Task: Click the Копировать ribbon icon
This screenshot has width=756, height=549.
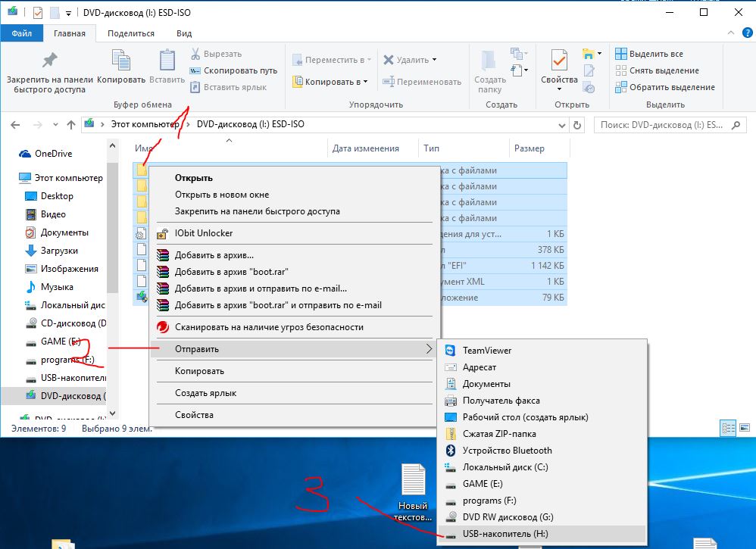Action: tap(121, 61)
